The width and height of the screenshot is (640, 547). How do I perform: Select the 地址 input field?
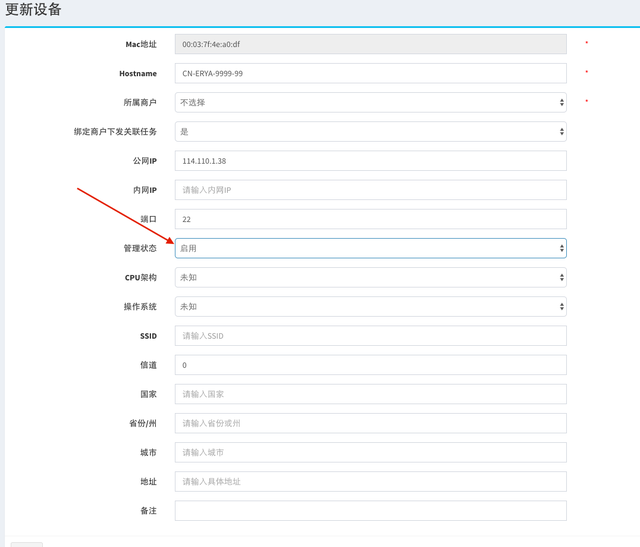371,482
